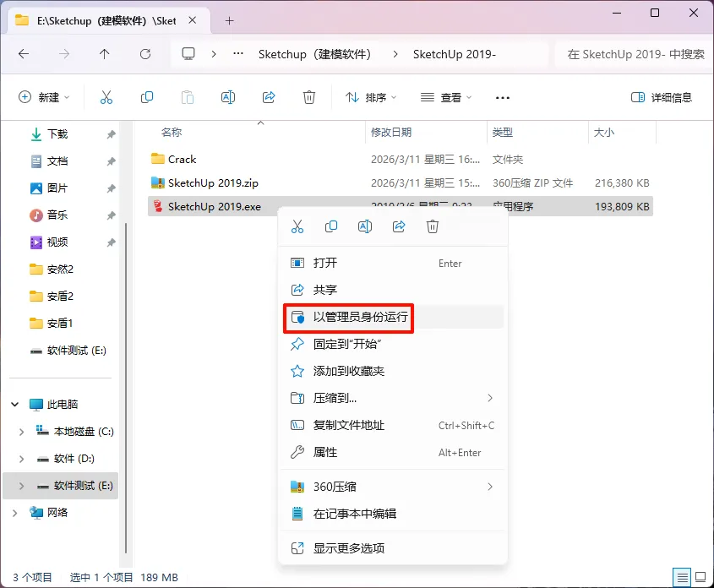Switch to details list view in the status bar
The image size is (714, 588).
tap(682, 578)
